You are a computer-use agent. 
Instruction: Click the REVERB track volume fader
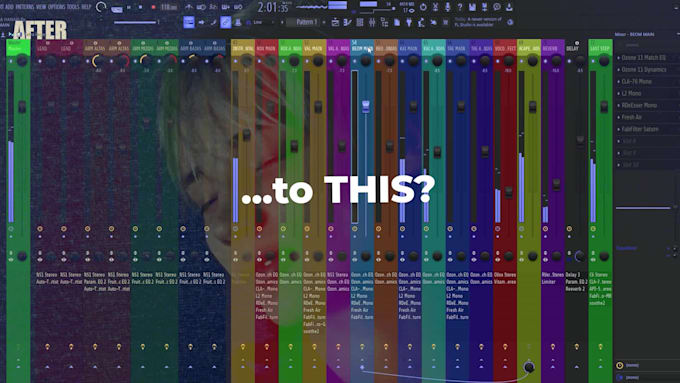tap(556, 184)
